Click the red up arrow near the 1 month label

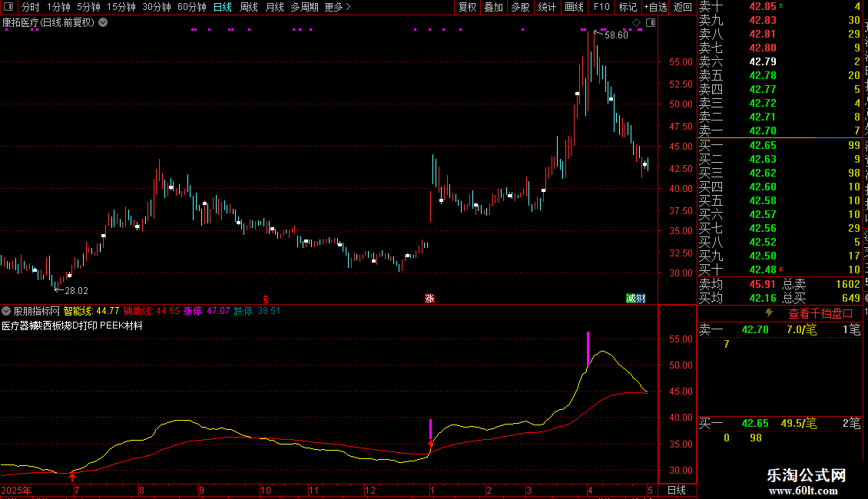tap(431, 443)
